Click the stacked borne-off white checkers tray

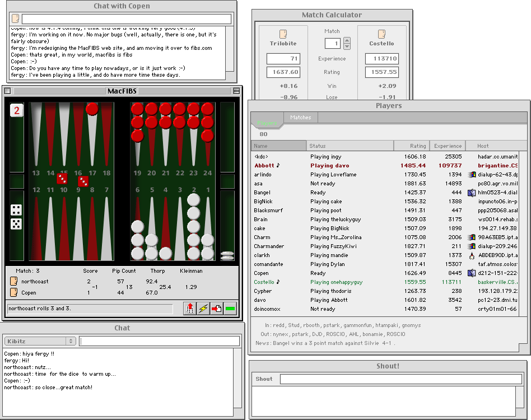(x=227, y=255)
